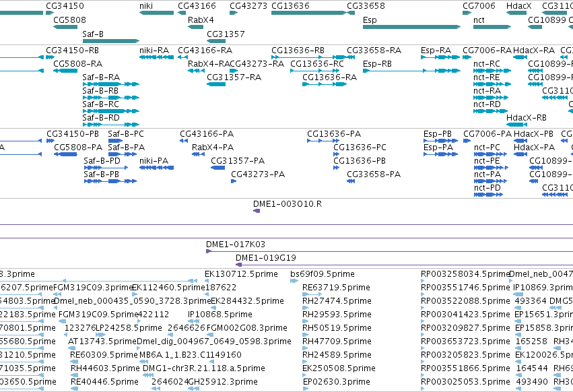Click transcript Esp-RA label
This screenshot has height=392, width=573.
pyautogui.click(x=436, y=50)
